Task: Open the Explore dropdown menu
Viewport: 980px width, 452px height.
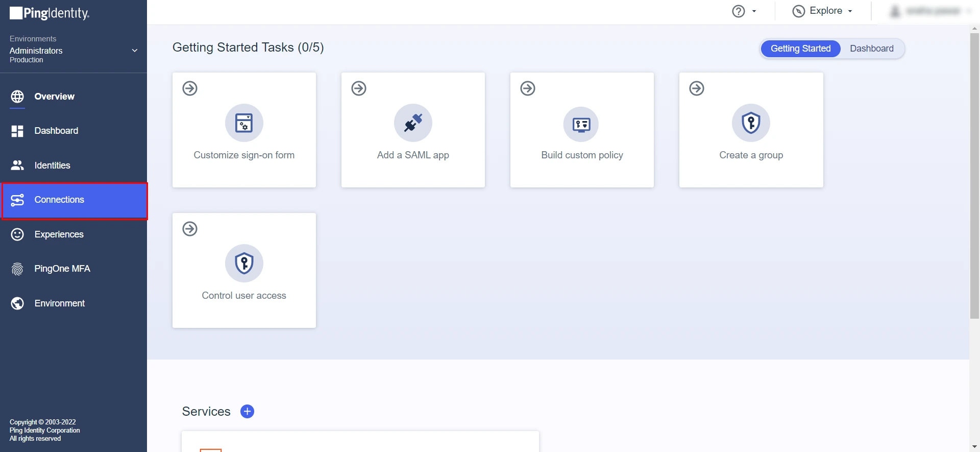Action: pyautogui.click(x=822, y=11)
